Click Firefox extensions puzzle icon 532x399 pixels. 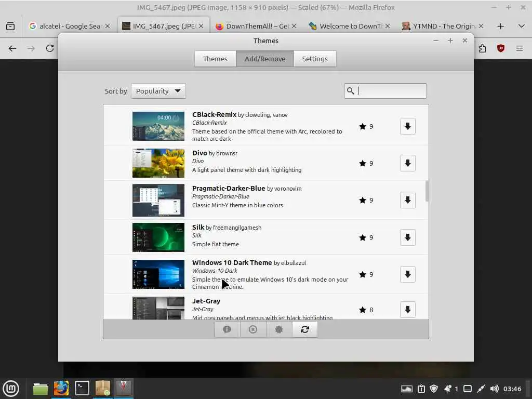click(482, 48)
